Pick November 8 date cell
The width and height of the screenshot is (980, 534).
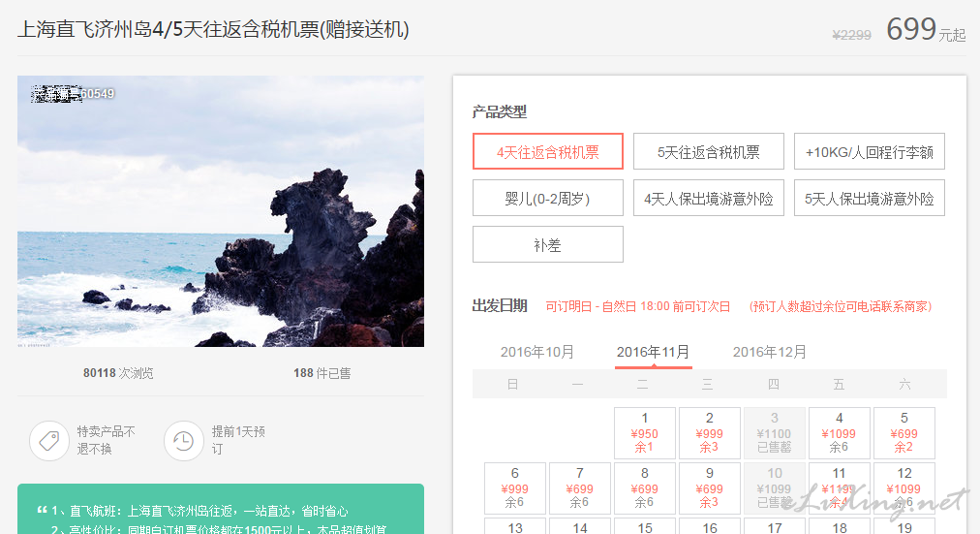point(644,487)
